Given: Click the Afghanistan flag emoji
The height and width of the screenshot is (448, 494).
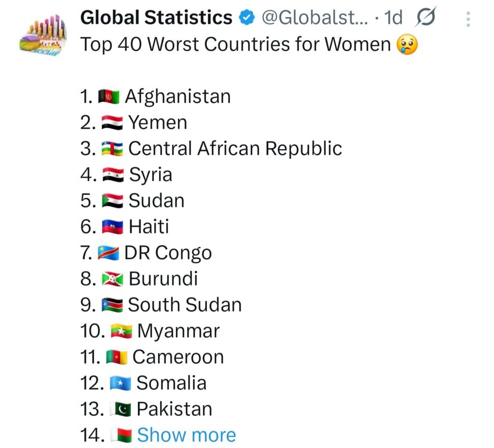Looking at the screenshot, I should [x=109, y=97].
